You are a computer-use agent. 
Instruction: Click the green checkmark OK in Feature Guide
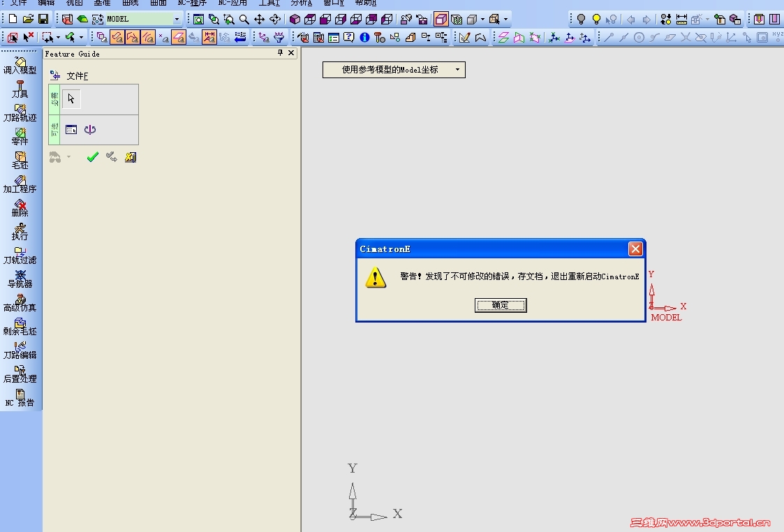coord(92,158)
